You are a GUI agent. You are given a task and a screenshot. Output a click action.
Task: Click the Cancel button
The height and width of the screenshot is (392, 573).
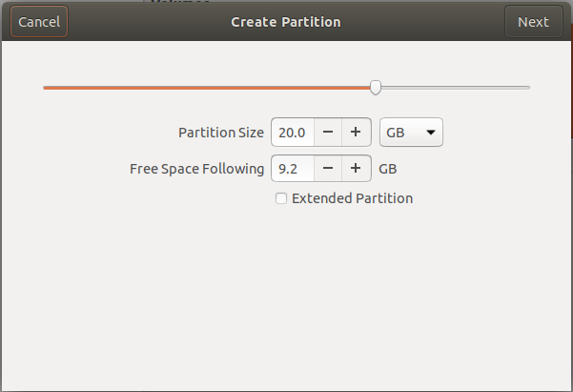[39, 22]
